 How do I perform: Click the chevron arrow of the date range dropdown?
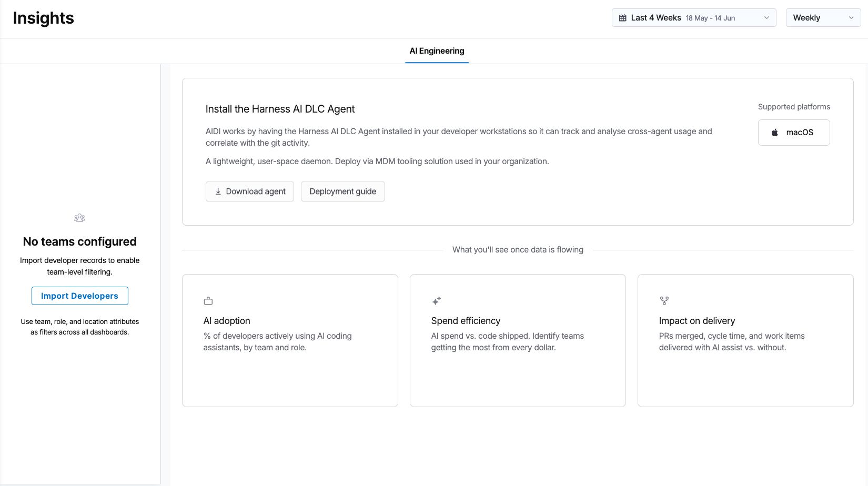pyautogui.click(x=766, y=18)
